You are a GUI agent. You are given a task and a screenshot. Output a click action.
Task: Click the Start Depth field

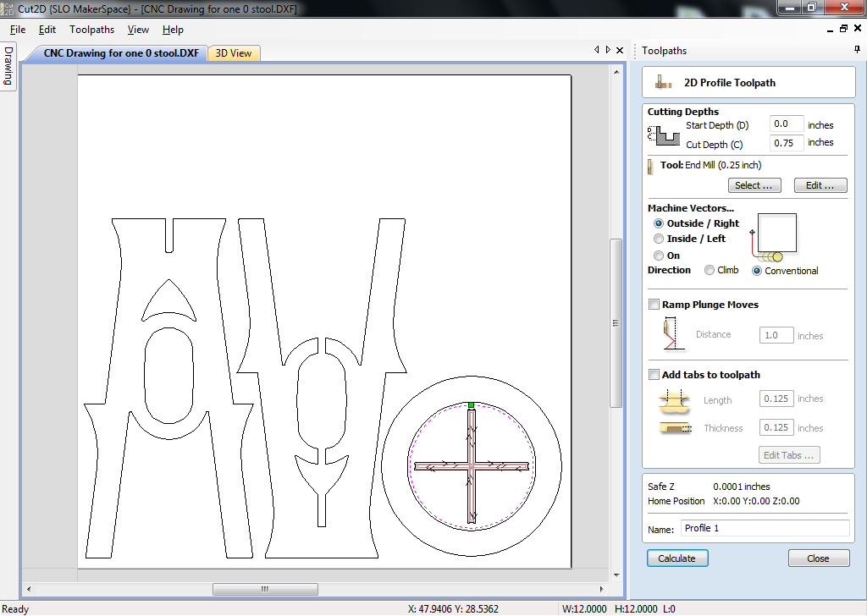(787, 124)
